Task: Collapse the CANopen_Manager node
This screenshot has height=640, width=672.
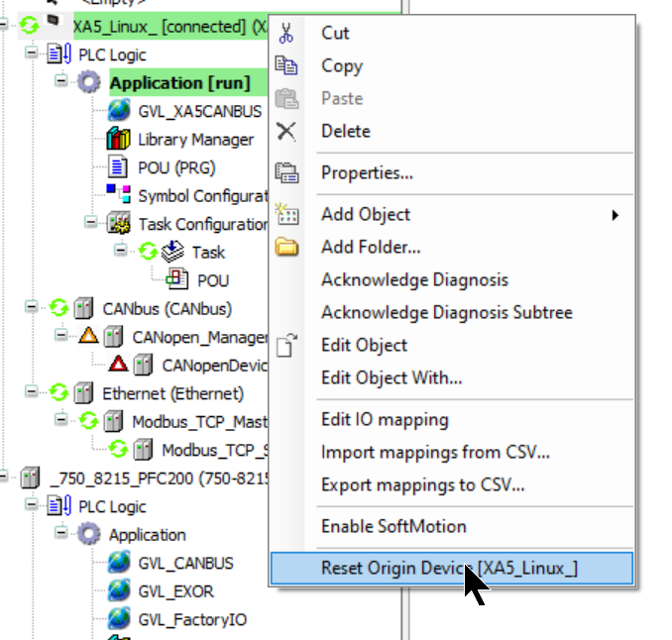Action: click(x=60, y=335)
